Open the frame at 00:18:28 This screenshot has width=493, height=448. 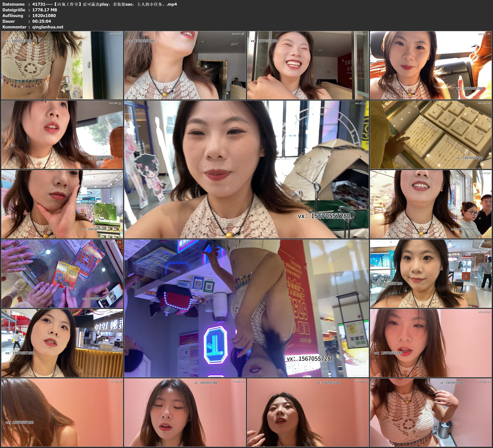pos(431,343)
